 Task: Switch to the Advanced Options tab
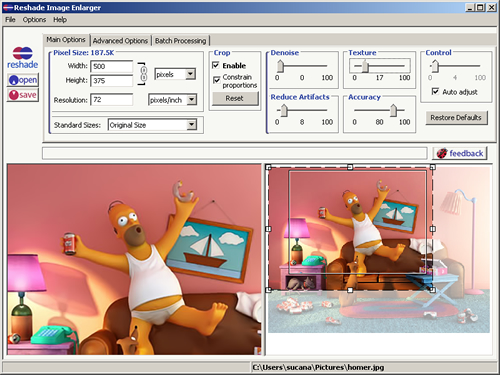click(x=120, y=41)
